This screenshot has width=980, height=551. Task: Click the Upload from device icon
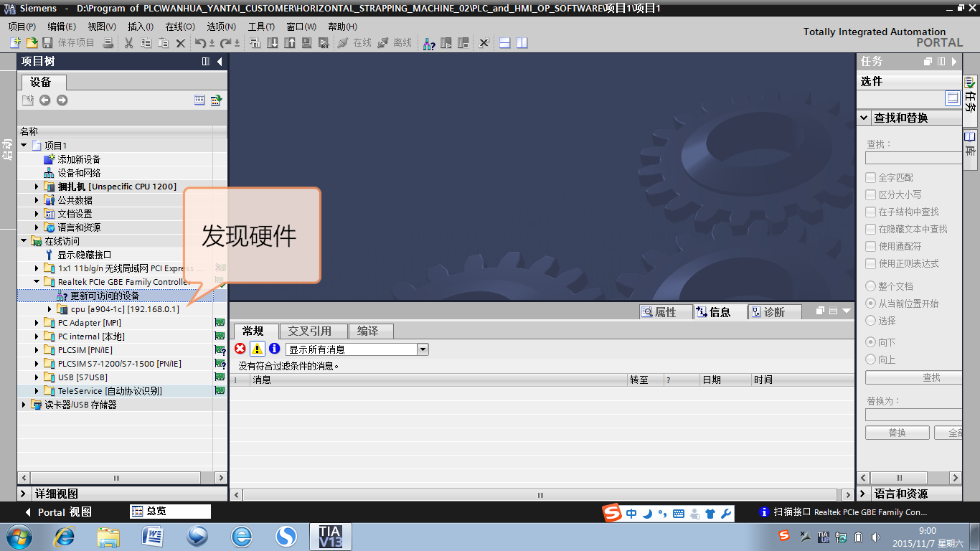coord(290,43)
